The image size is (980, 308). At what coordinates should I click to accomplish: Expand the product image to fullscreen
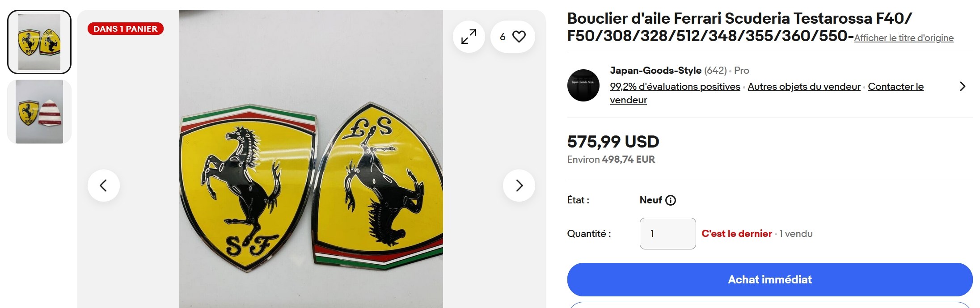469,37
